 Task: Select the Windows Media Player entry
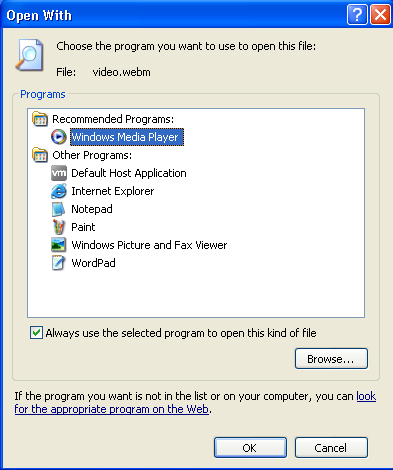(x=127, y=137)
